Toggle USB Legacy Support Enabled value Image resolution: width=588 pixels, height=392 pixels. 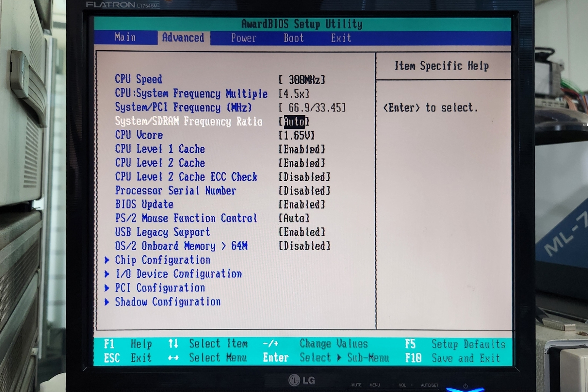point(302,232)
